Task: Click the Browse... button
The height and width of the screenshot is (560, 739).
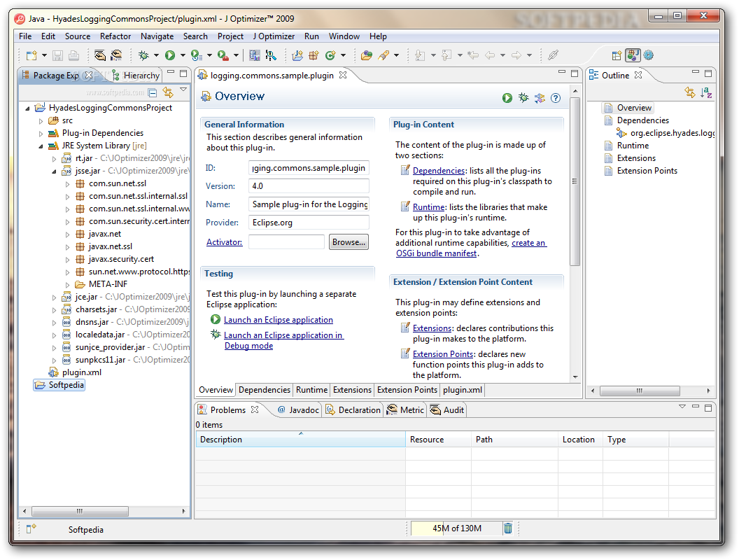Action: tap(349, 242)
